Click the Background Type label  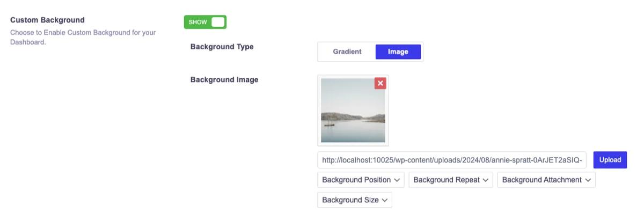tap(222, 47)
